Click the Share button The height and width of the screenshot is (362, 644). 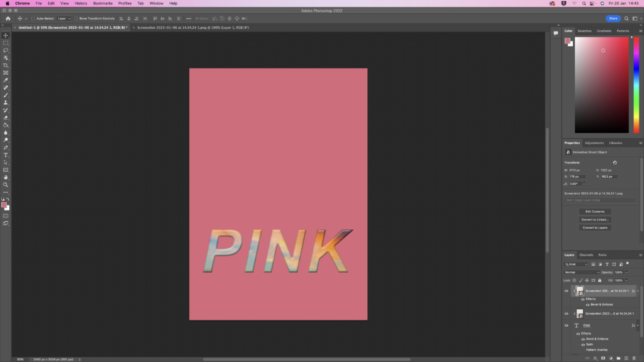[x=613, y=18]
